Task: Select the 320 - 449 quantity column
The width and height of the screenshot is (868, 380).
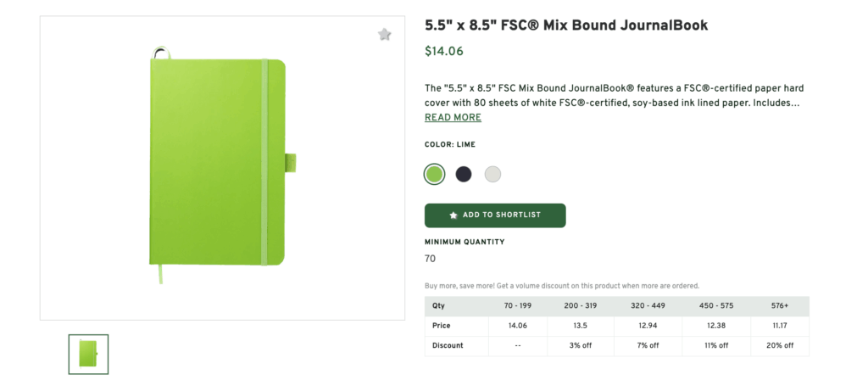Action: [x=644, y=305]
